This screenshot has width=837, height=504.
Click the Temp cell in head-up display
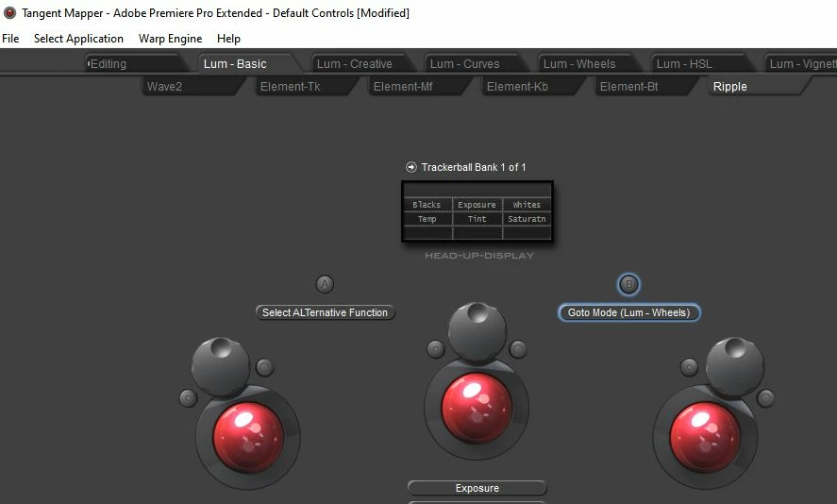[x=427, y=219]
